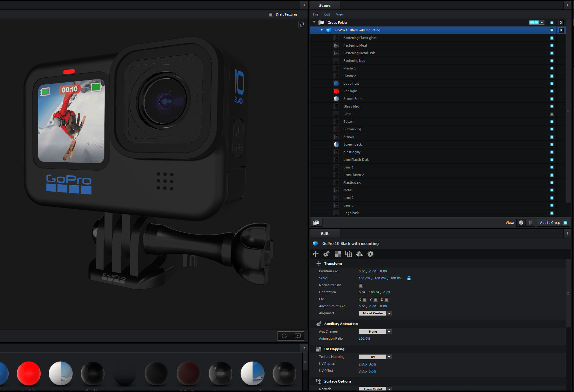
Task: Open the Alignment Model Center dropdown
Action: [x=375, y=313]
